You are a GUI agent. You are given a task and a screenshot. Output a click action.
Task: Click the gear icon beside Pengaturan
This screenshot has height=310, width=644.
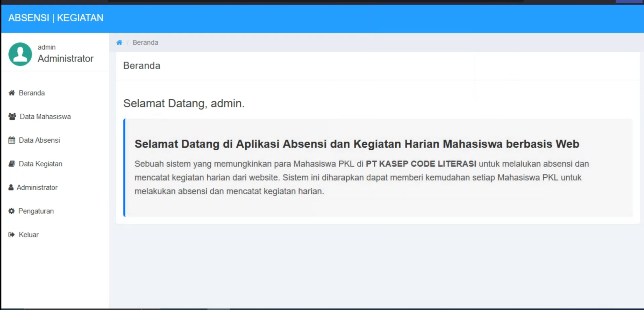pyautogui.click(x=11, y=211)
